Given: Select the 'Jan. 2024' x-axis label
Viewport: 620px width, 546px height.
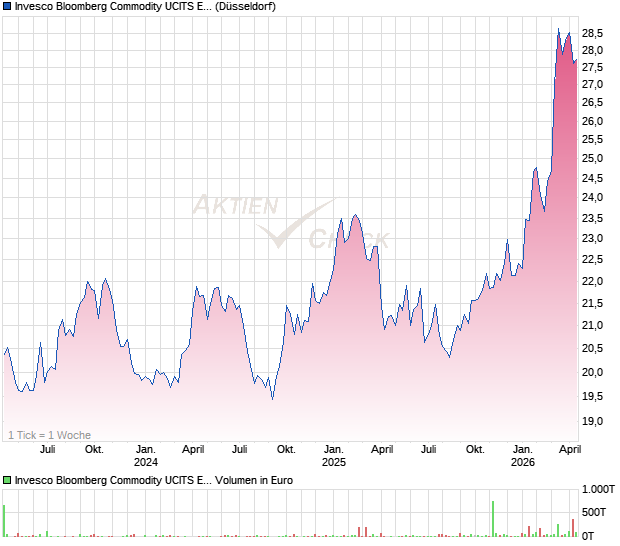Looking at the screenshot, I should [x=146, y=456].
